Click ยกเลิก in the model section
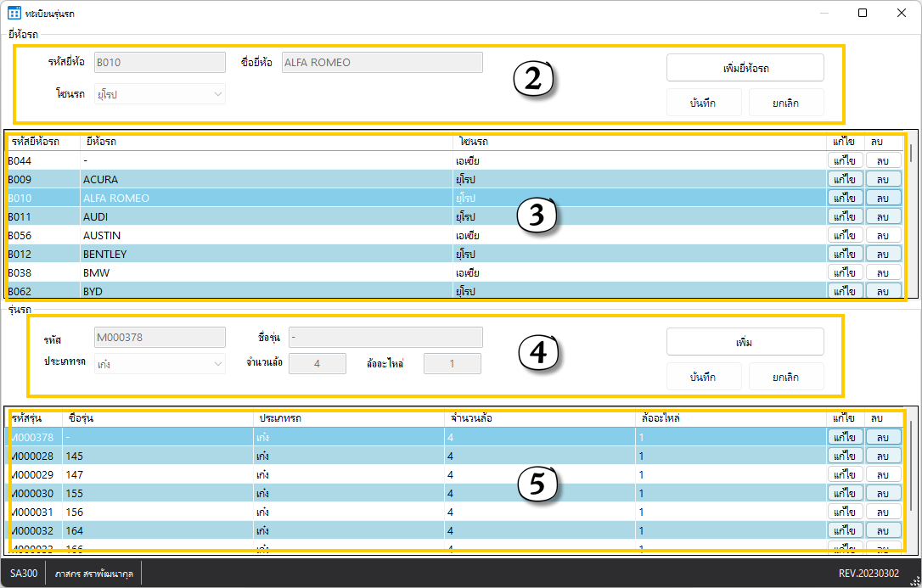922x588 pixels. click(x=785, y=377)
